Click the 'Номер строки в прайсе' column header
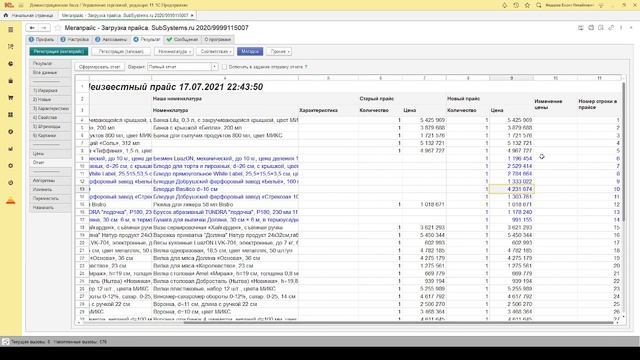Image resolution: width=640 pixels, height=360 pixels. click(598, 104)
